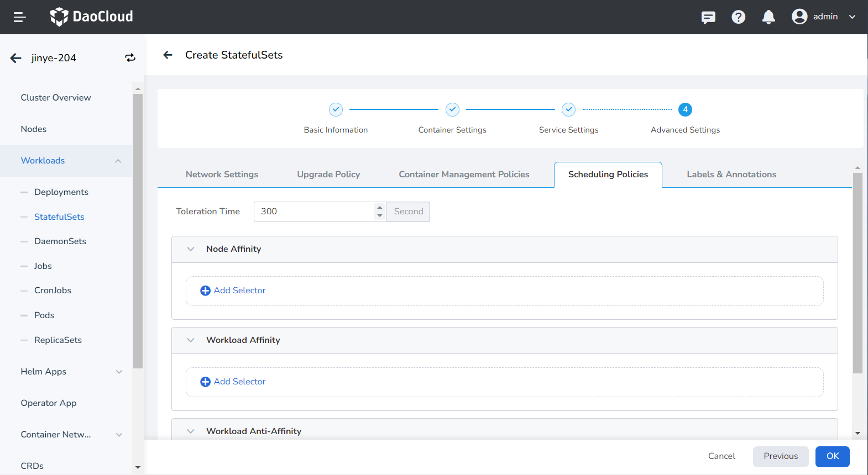Collapse the Workload Affinity section

191,340
